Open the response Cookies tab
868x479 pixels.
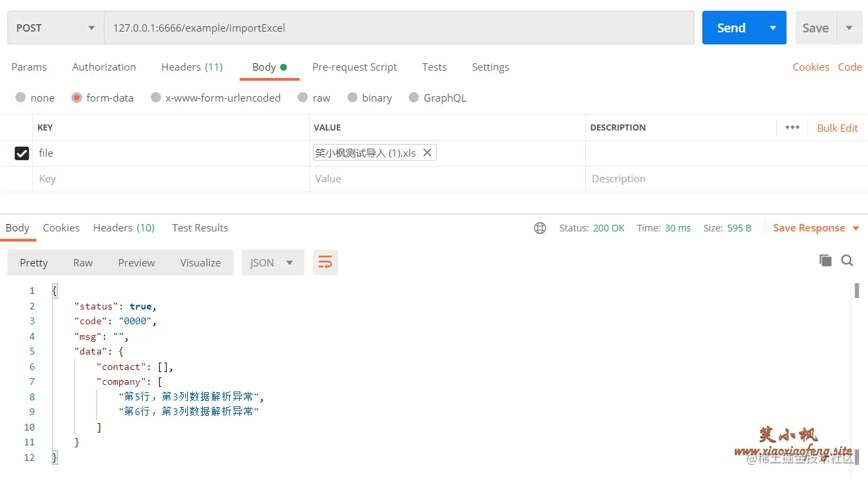coord(61,228)
